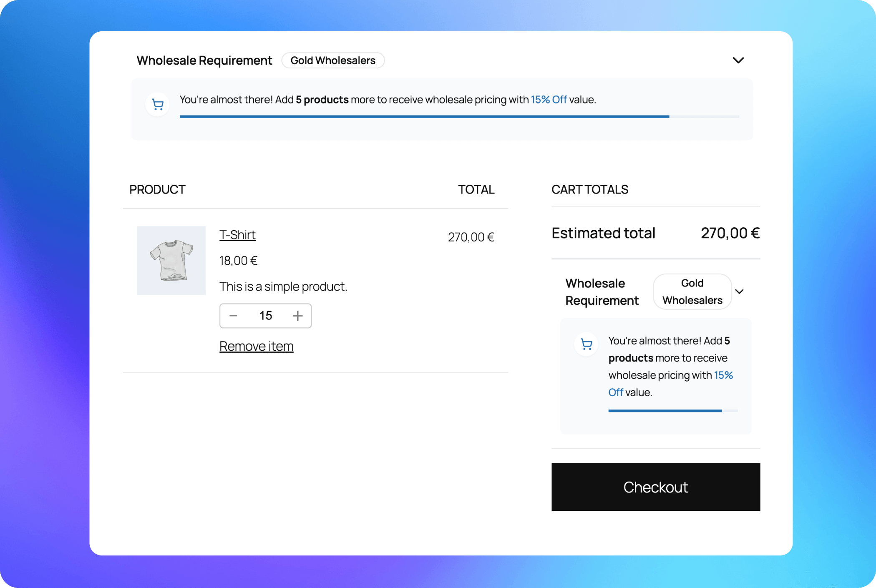Click Gold Wholesalers badge in cart totals

[x=692, y=291]
